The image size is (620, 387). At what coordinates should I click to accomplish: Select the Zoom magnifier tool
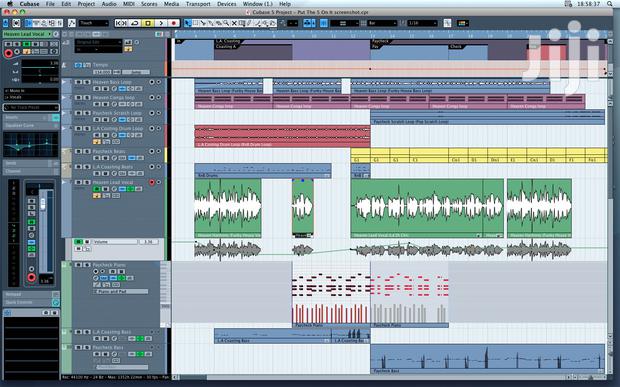(x=226, y=23)
